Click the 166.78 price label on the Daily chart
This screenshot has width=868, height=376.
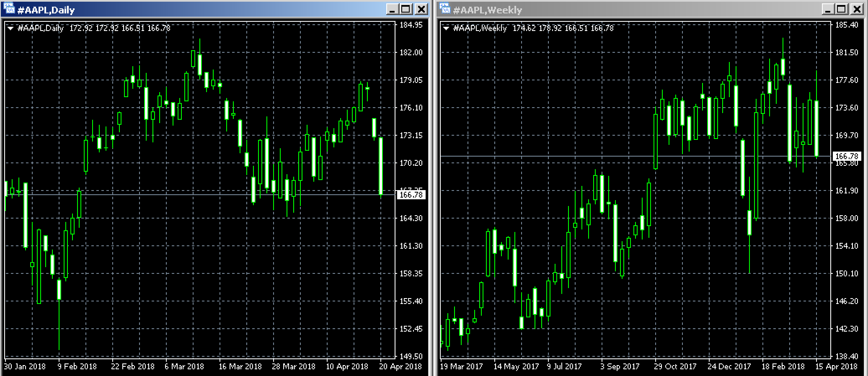click(411, 195)
